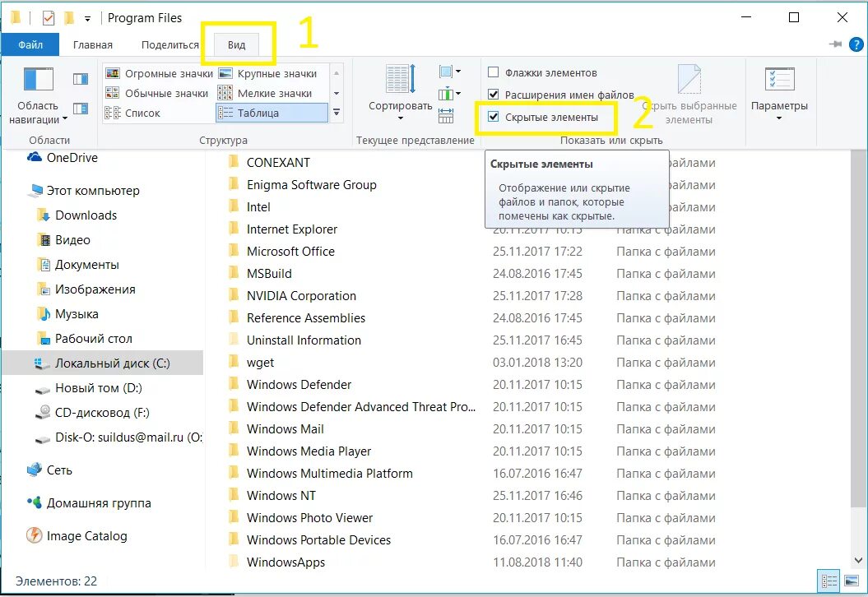Select the Uninstall Information folder
Image resolution: width=868 pixels, height=597 pixels.
pos(295,340)
